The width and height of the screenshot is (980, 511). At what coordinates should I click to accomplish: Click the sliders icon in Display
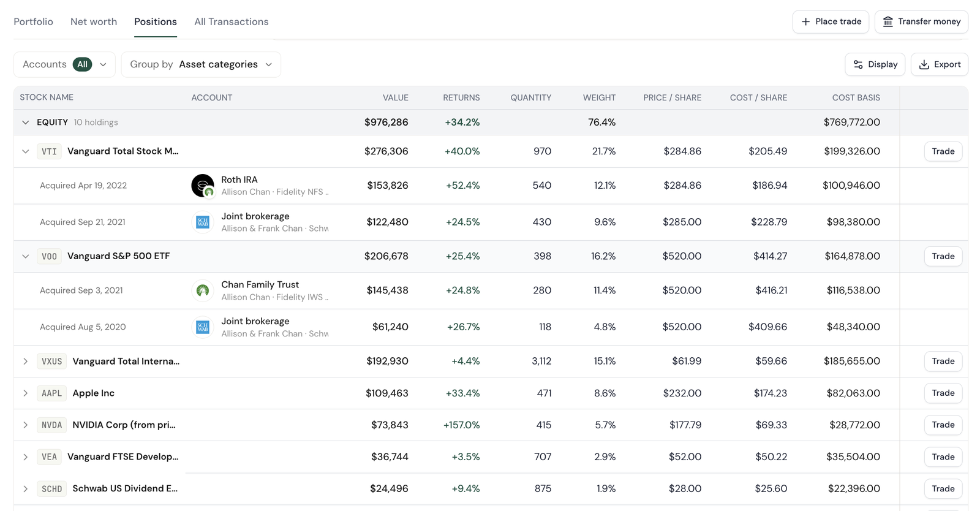(858, 64)
